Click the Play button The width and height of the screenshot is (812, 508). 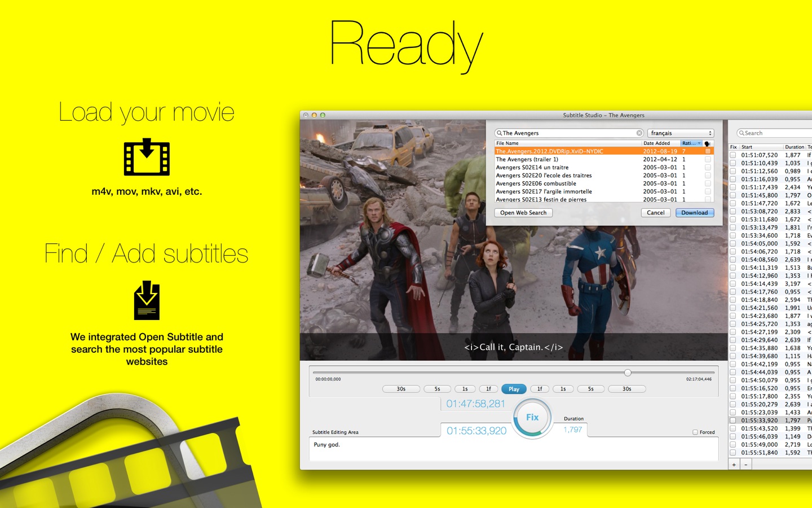coord(514,389)
